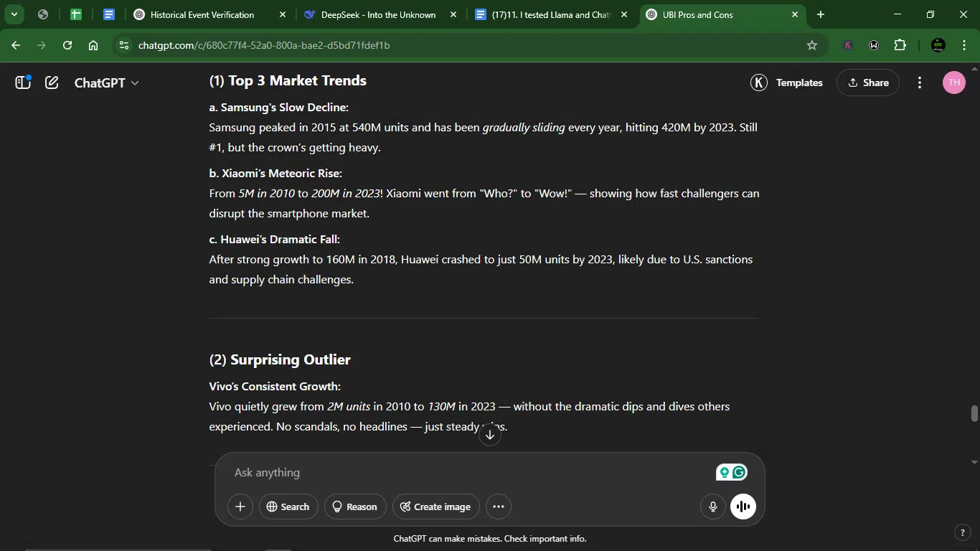Expand the ChatGPT model selector dropdown
Screen dimensions: 980x551
coord(107,83)
